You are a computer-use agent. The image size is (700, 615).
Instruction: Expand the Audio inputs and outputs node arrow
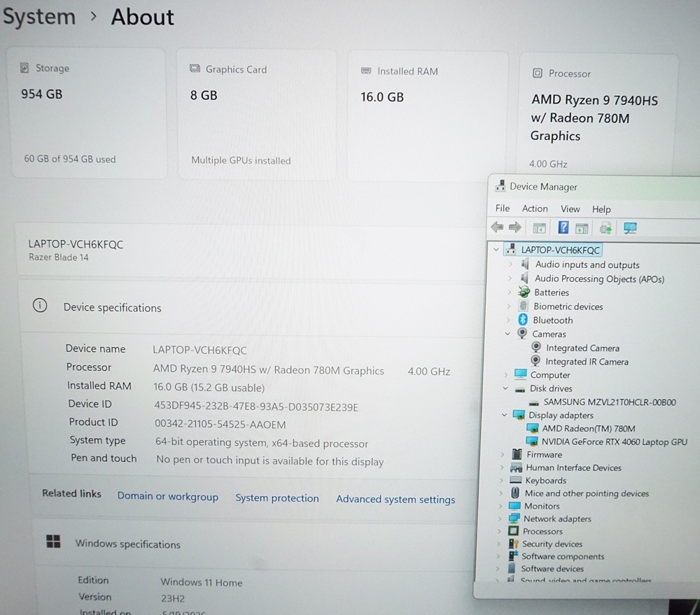tap(510, 264)
